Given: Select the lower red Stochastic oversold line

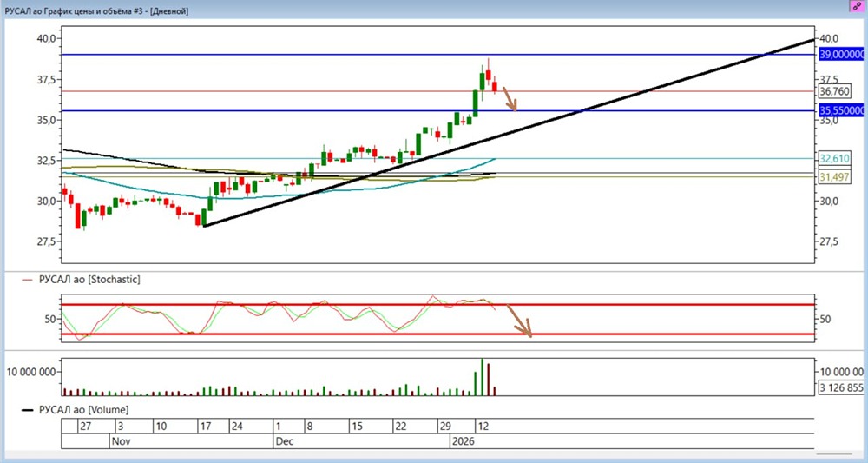Looking at the screenshot, I should point(437,334).
